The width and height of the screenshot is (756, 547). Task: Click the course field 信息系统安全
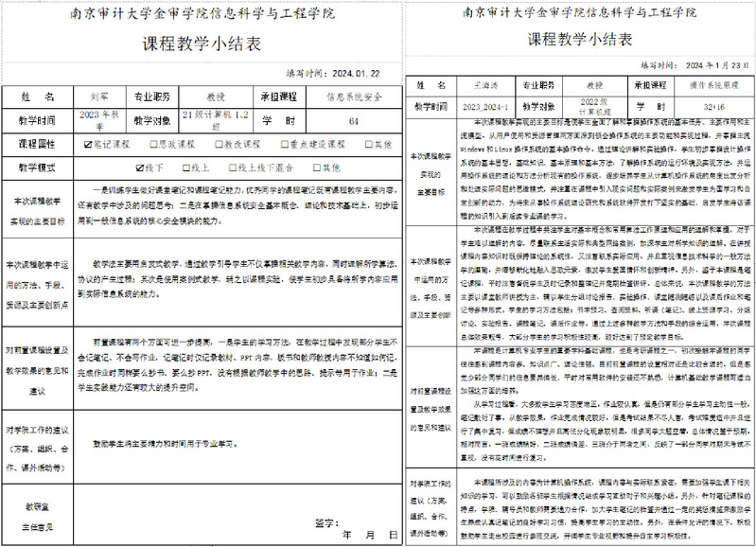pos(353,97)
